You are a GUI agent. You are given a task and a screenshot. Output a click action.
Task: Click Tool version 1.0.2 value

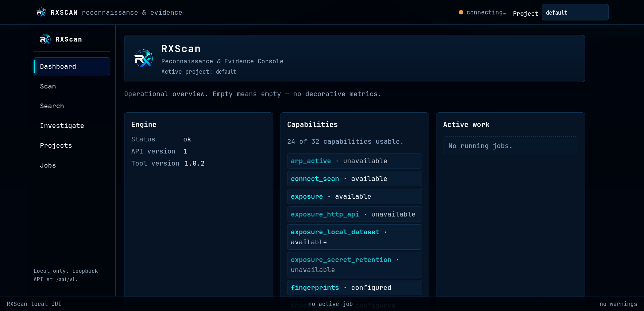pyautogui.click(x=195, y=163)
